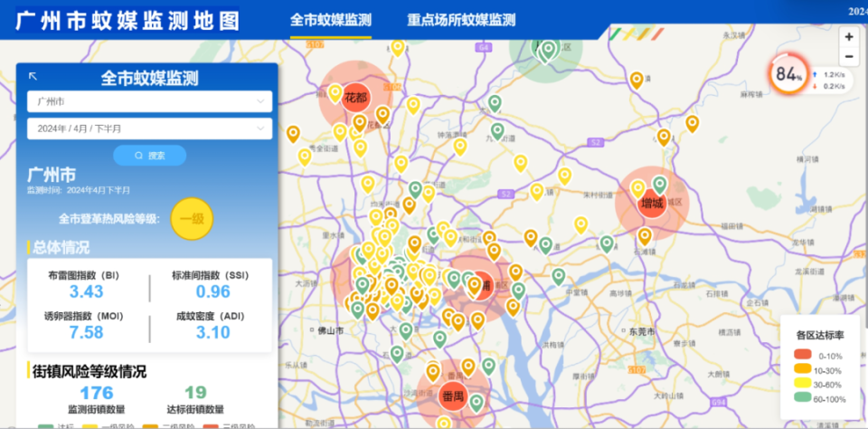868x429 pixels.
Task: Click the 番禺 district red circle
Action: tap(453, 396)
